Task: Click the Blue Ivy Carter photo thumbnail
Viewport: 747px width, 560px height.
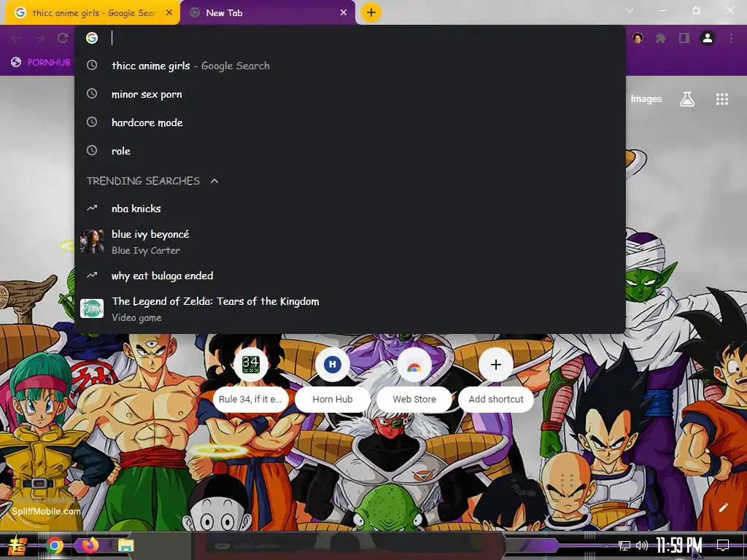Action: click(92, 241)
